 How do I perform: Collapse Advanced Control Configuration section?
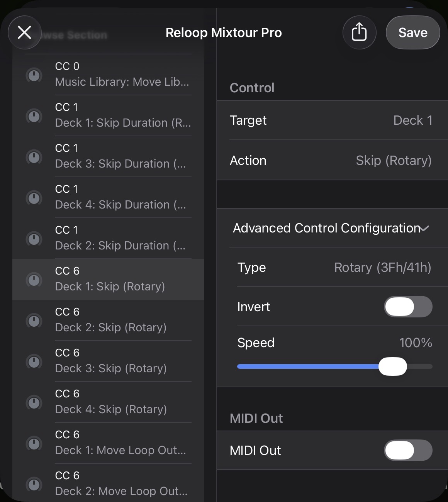click(424, 228)
